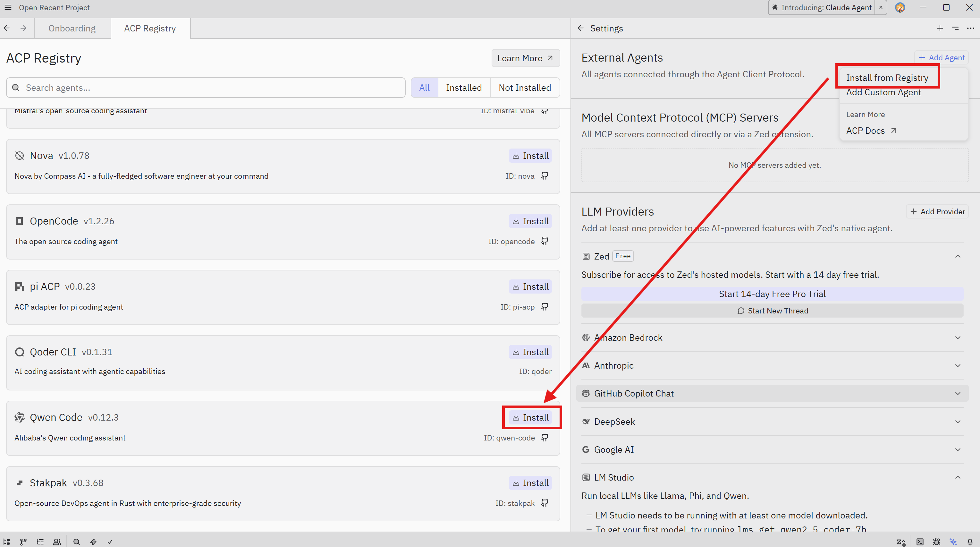Screen dimensions: 980x547
Task: Open the Collaboration panel people icon
Action: tap(57, 541)
